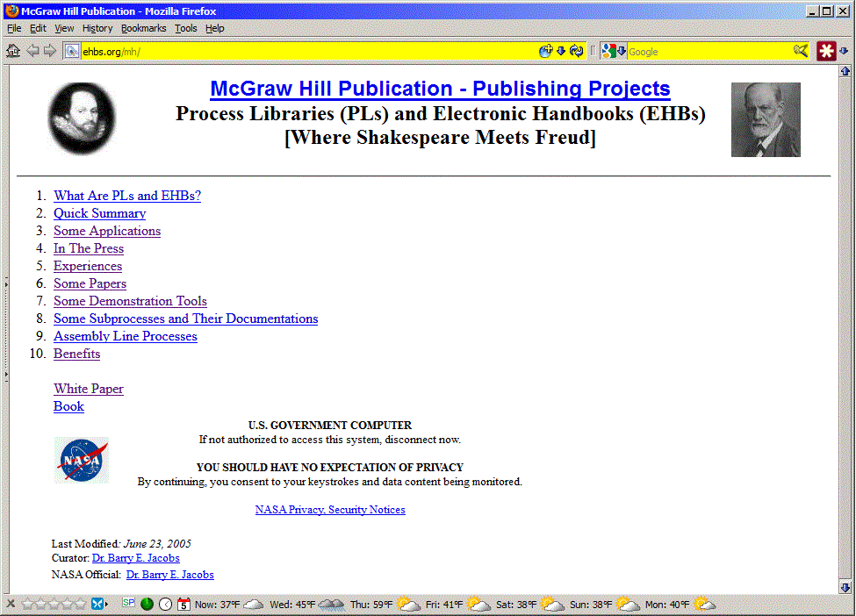Click the blue X-shaped status bar icon

click(97, 604)
